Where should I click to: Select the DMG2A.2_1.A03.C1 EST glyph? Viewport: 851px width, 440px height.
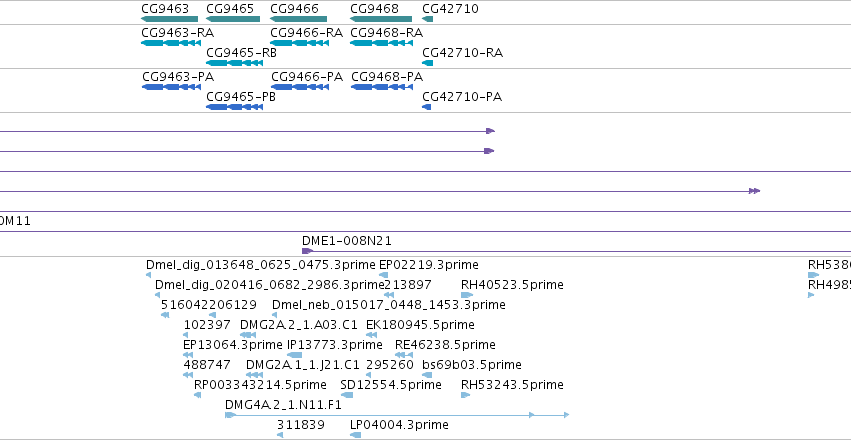247,335
